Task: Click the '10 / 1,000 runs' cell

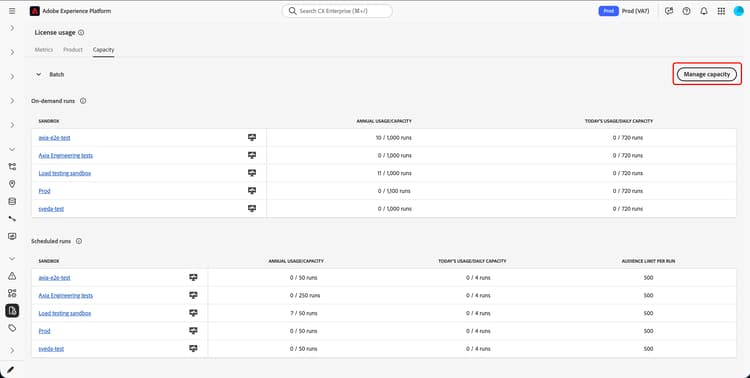Action: point(394,138)
